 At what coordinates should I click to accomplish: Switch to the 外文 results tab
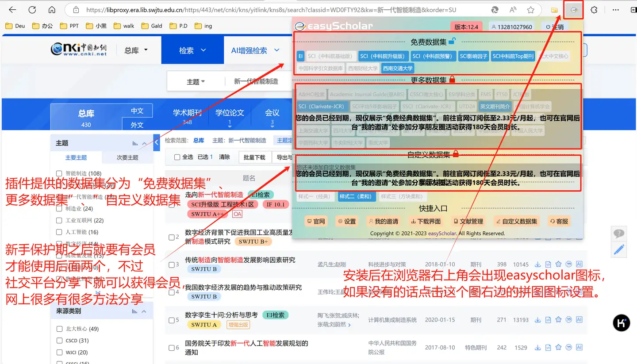137,125
